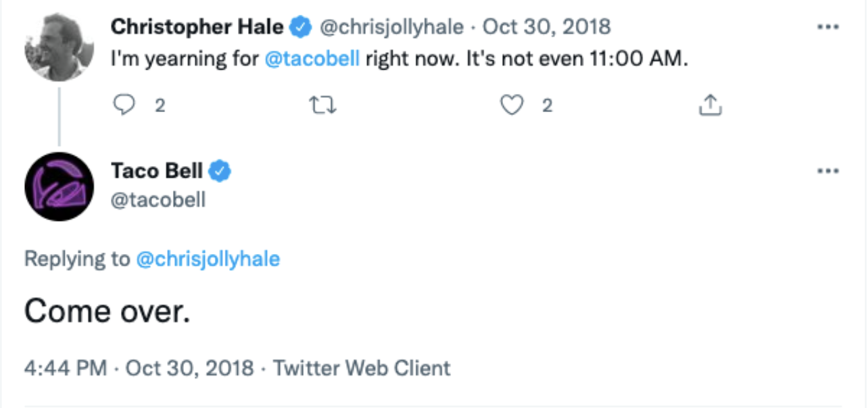Open the @tacobell mention link in tweet
Viewport: 868px width, 408px height.
tap(312, 59)
